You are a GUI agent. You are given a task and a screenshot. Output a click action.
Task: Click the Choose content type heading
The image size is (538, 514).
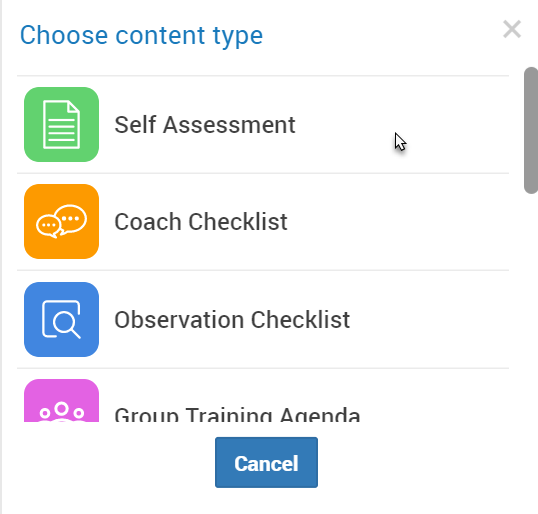coord(141,35)
